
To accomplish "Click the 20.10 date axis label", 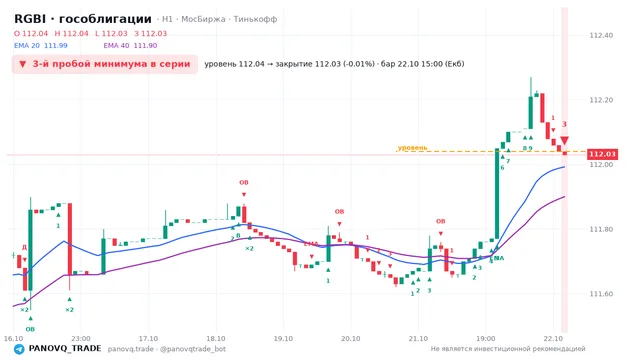I will (351, 338).
